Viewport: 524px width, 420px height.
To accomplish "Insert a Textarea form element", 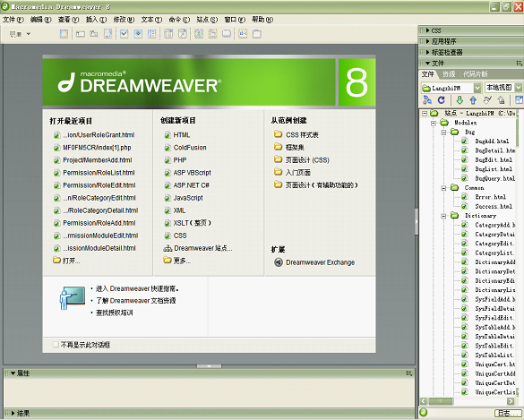I will [108, 34].
